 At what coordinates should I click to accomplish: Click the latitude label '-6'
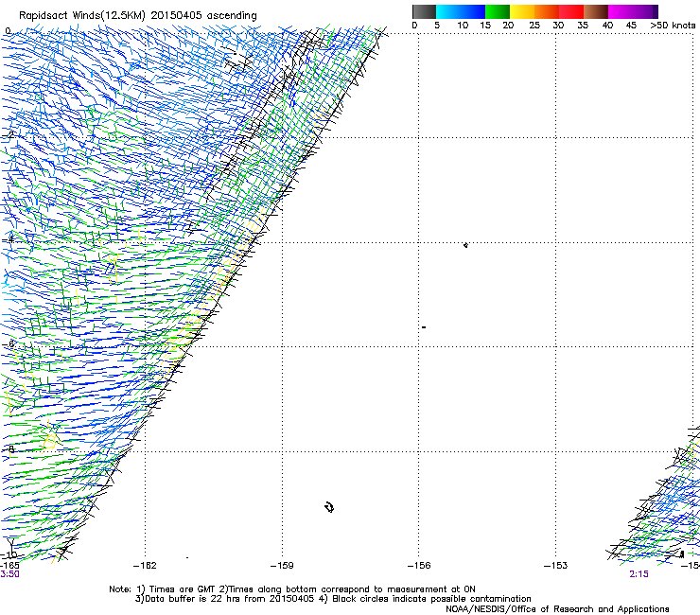(9, 343)
